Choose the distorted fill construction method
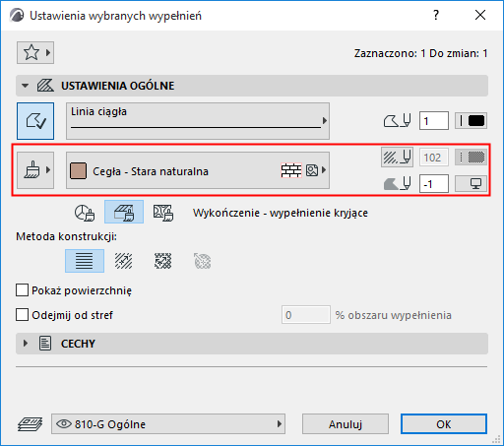 click(x=163, y=261)
